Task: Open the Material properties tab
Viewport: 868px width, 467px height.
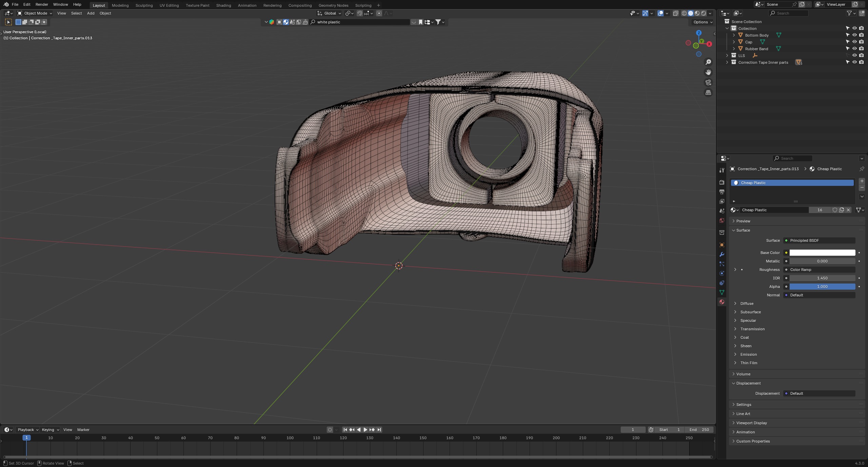Action: coord(722,302)
